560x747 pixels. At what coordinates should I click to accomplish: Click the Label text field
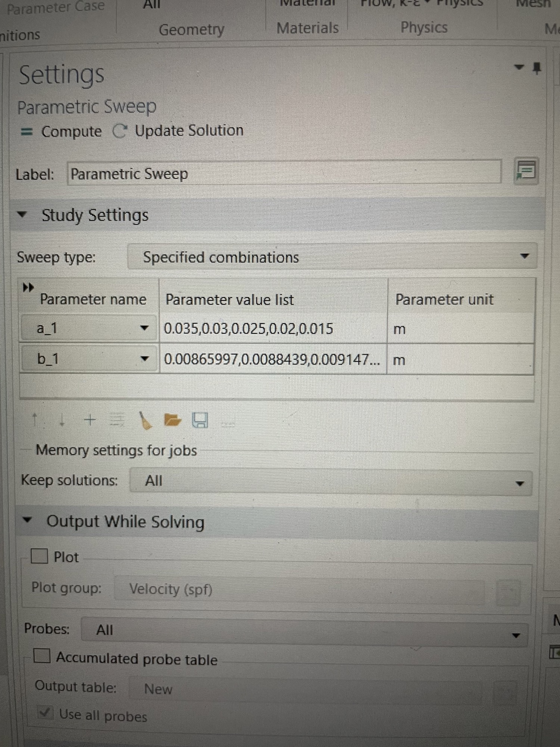[284, 174]
